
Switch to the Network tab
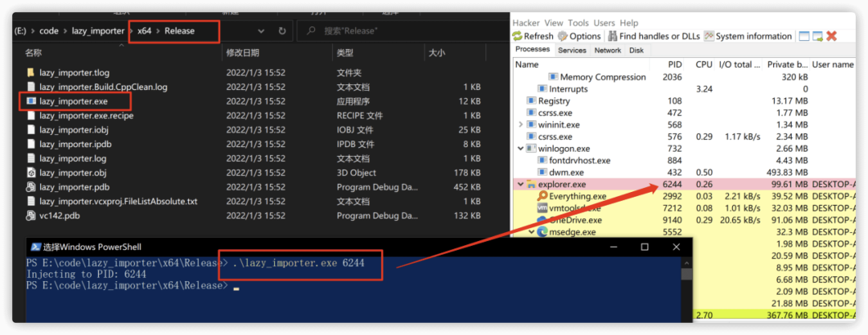click(608, 51)
